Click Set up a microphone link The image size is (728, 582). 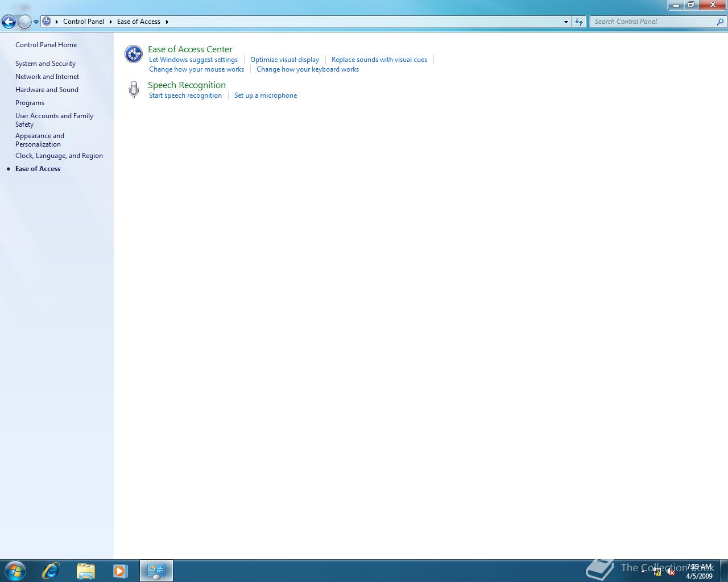[266, 95]
